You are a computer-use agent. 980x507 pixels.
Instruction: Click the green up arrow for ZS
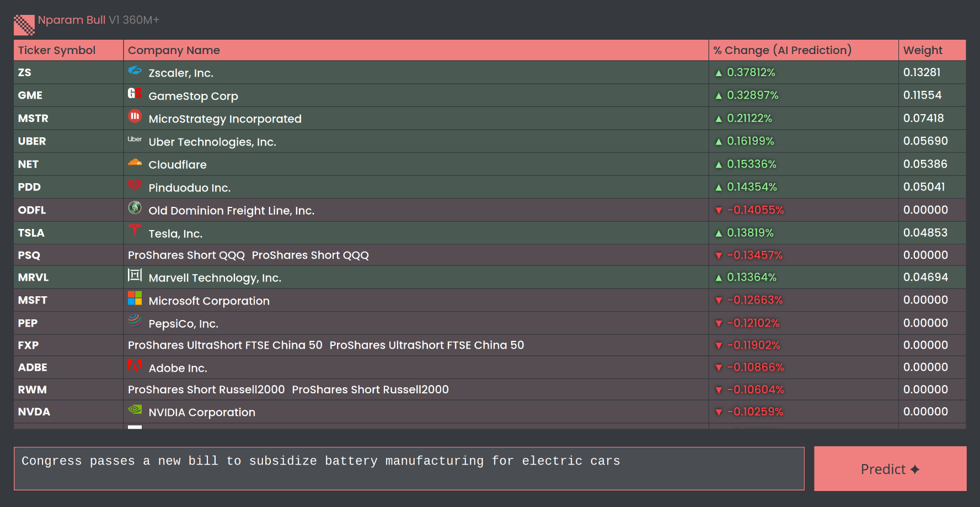coord(719,73)
